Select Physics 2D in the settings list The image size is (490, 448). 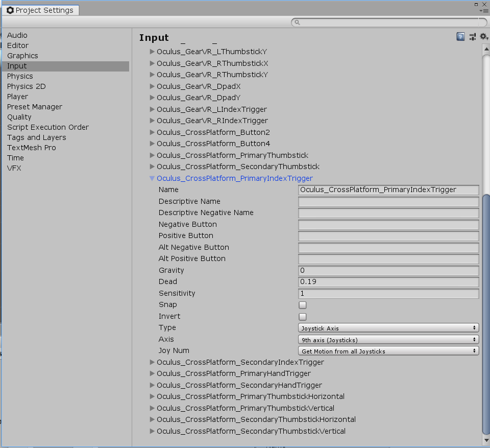[27, 86]
